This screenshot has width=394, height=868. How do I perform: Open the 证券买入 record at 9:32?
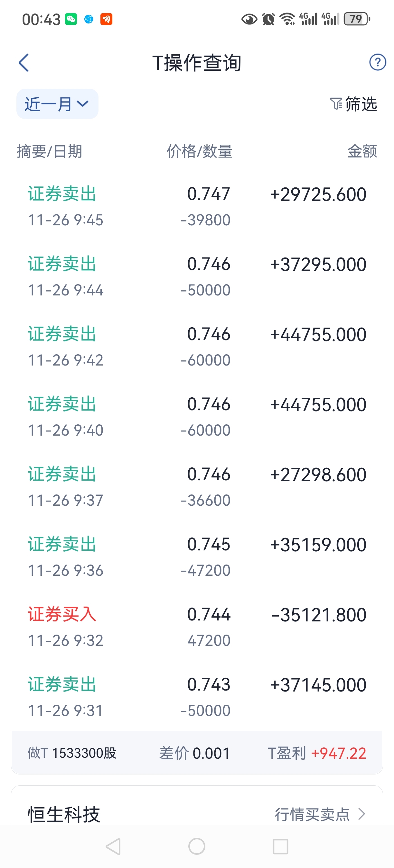[x=197, y=627]
